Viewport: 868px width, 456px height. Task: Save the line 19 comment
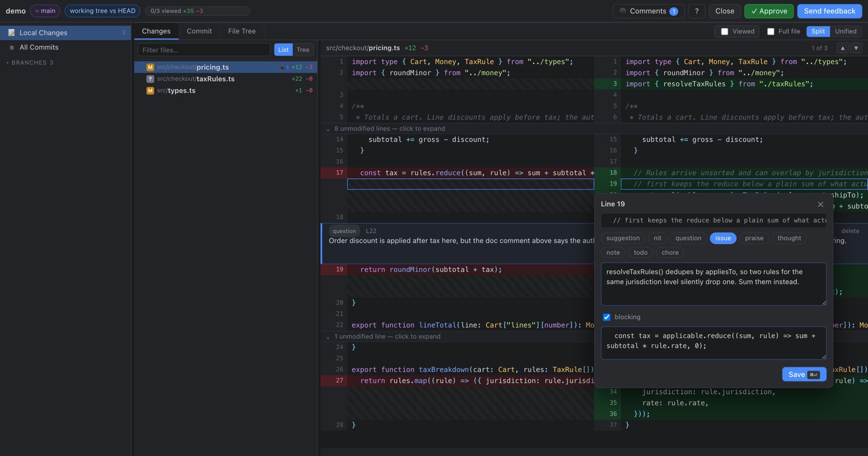coord(804,375)
